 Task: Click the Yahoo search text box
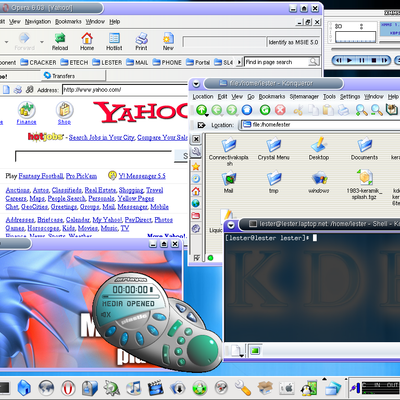click(93, 156)
